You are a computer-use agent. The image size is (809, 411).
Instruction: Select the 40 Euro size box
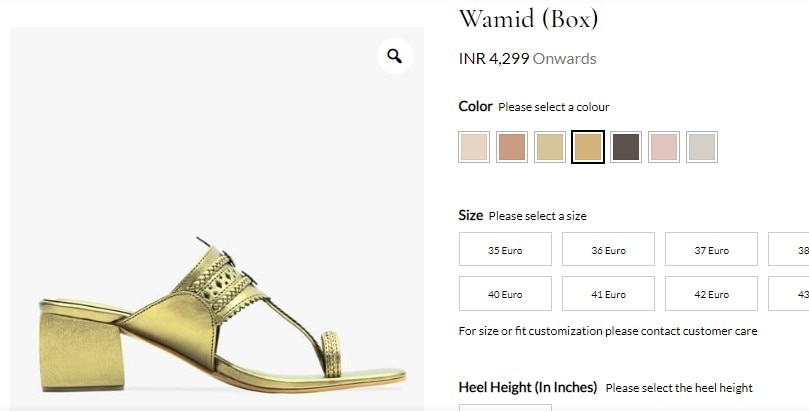tap(505, 294)
